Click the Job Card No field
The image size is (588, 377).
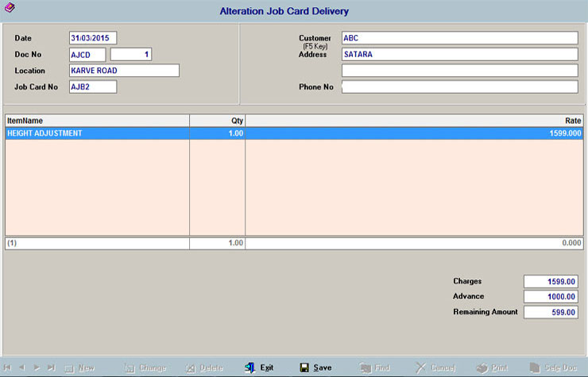point(93,87)
